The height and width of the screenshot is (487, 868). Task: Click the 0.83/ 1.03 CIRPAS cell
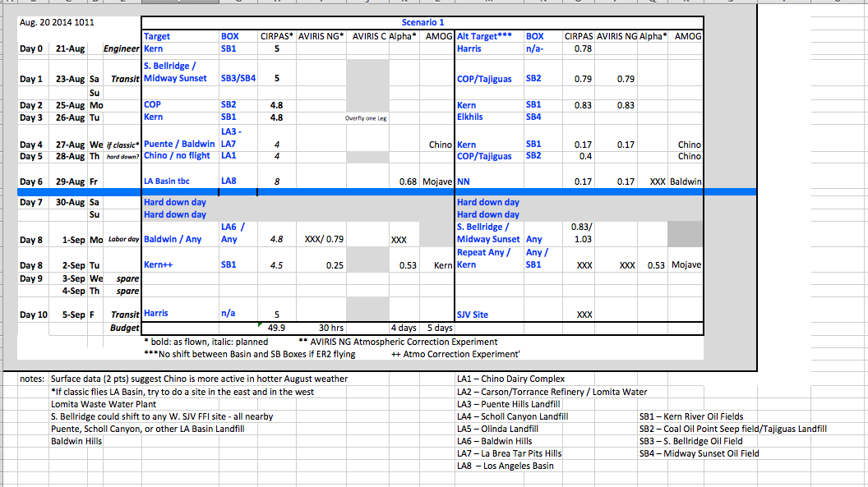tap(581, 232)
